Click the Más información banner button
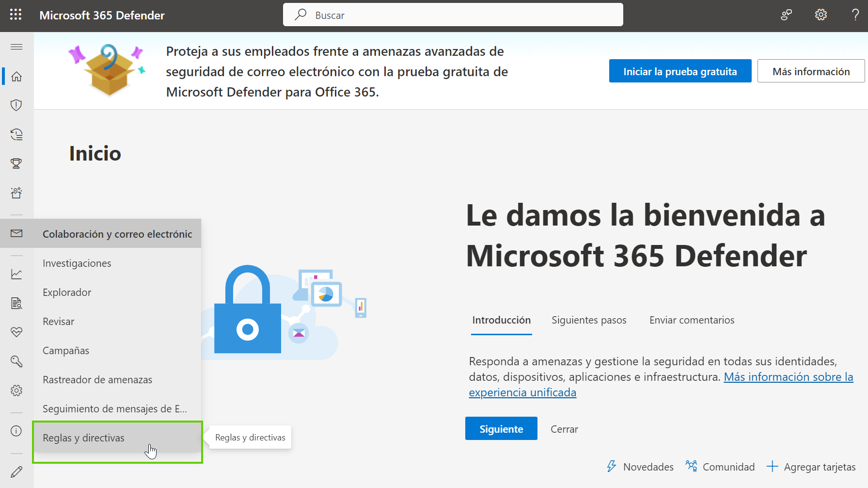 [811, 71]
